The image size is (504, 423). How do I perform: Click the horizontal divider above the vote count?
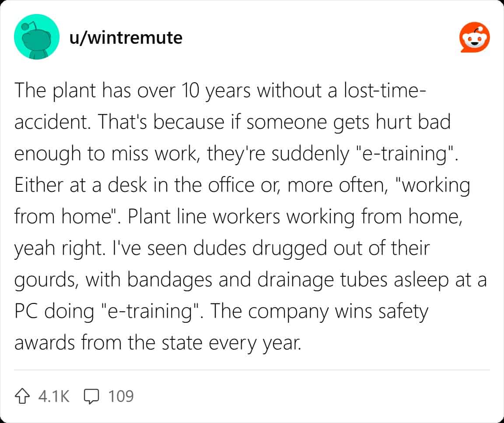(x=252, y=370)
